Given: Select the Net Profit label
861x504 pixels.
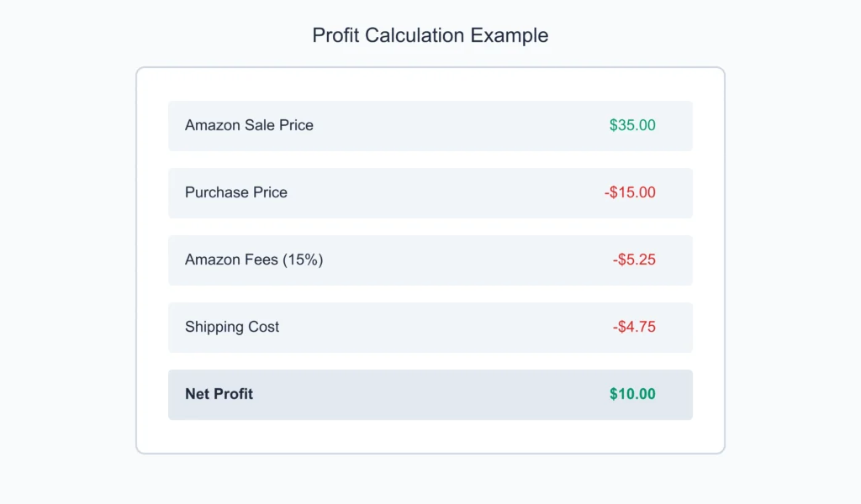Looking at the screenshot, I should [x=219, y=394].
